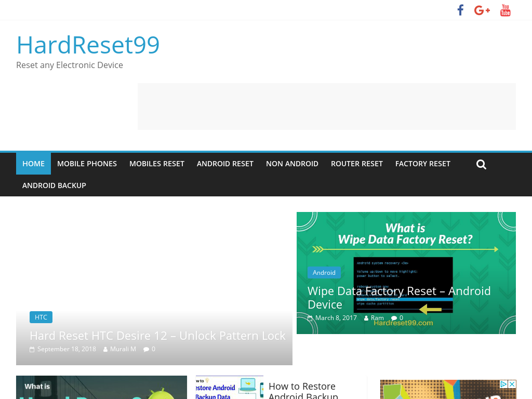
Task: Open the AdChoices triangle icon
Action: coord(504,384)
